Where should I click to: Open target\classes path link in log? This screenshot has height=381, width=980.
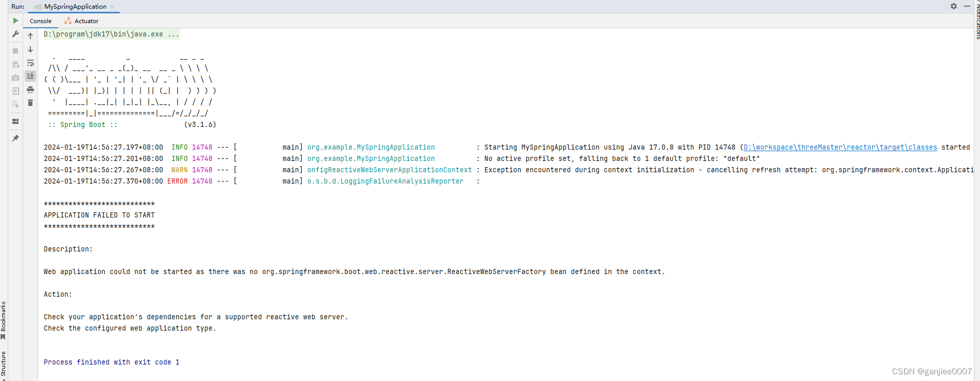coord(841,148)
